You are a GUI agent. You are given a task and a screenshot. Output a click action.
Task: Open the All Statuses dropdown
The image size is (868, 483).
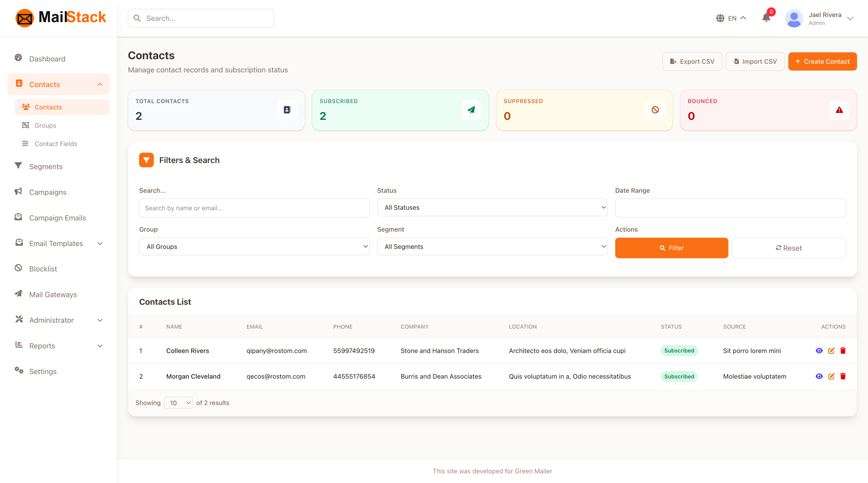pos(492,208)
